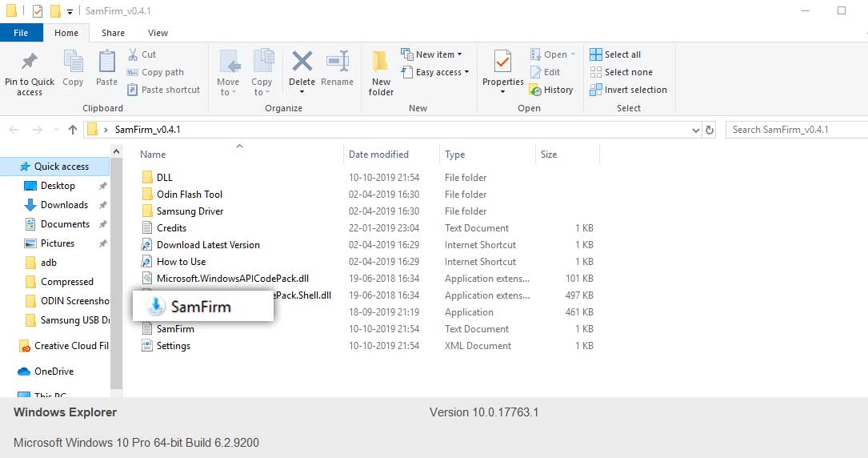Select the highlighted SamFirm application

point(203,306)
